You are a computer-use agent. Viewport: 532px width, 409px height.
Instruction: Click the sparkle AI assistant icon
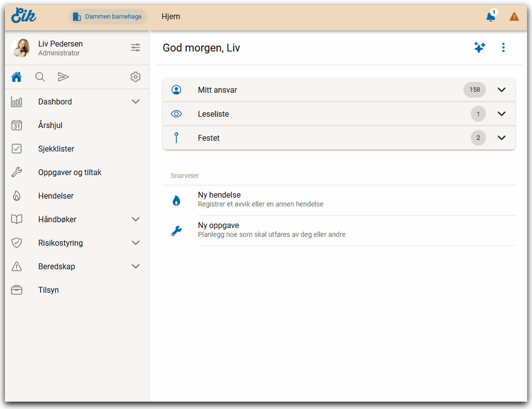pyautogui.click(x=480, y=48)
